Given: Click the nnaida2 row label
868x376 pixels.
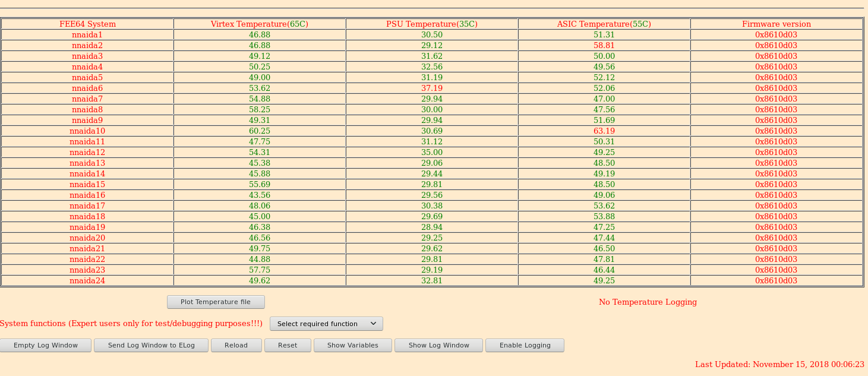Looking at the screenshot, I should [87, 46].
